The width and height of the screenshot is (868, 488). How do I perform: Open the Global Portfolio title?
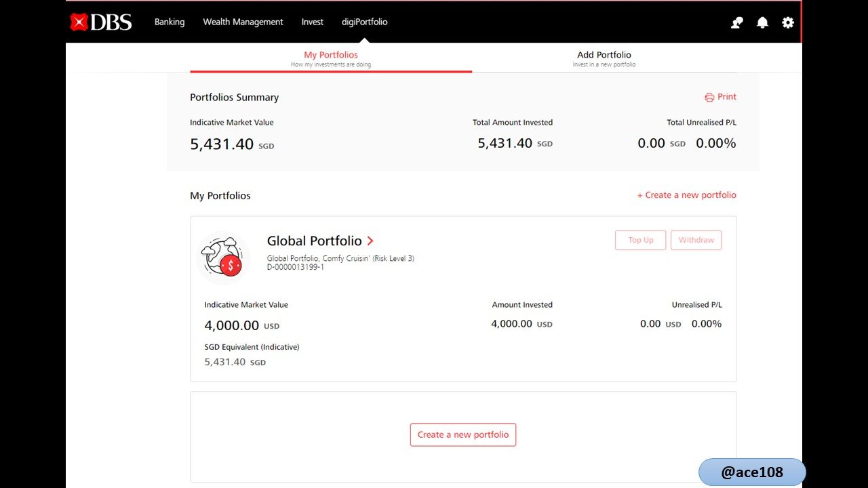[x=315, y=241]
